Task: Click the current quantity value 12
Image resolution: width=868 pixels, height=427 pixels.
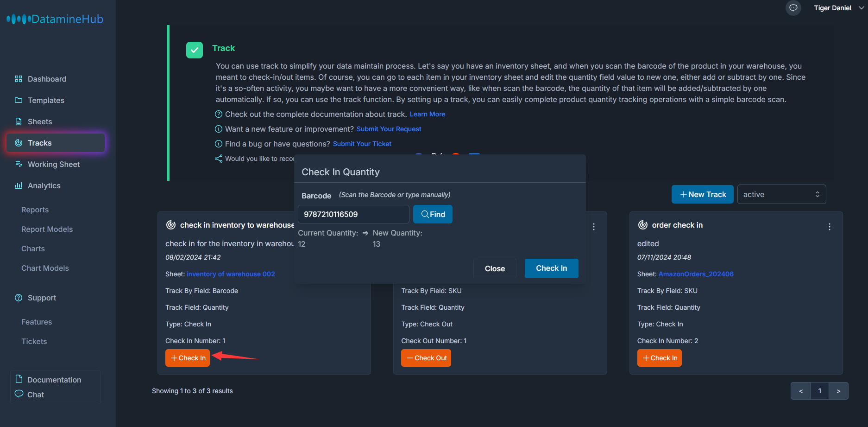Action: 302,244
